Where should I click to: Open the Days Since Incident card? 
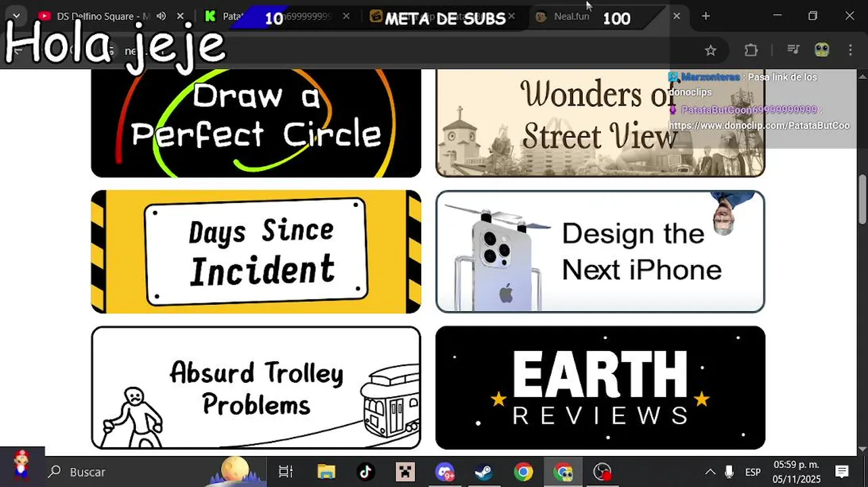[256, 252]
